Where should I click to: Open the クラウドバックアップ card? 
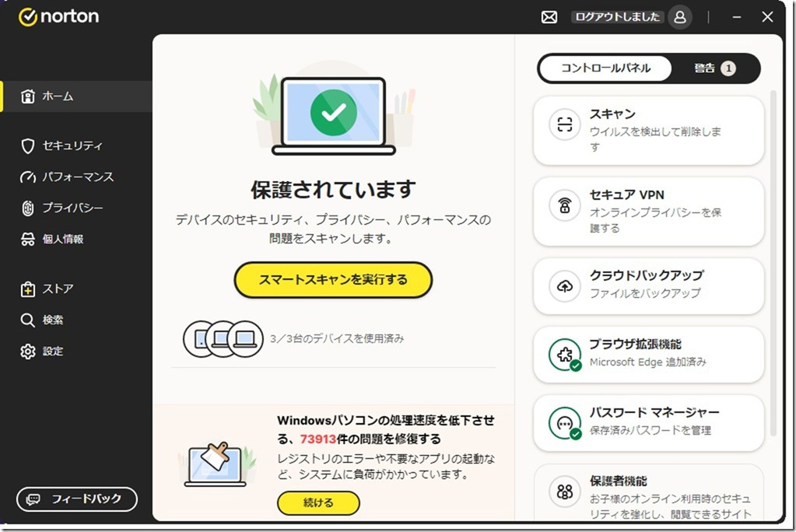(649, 285)
